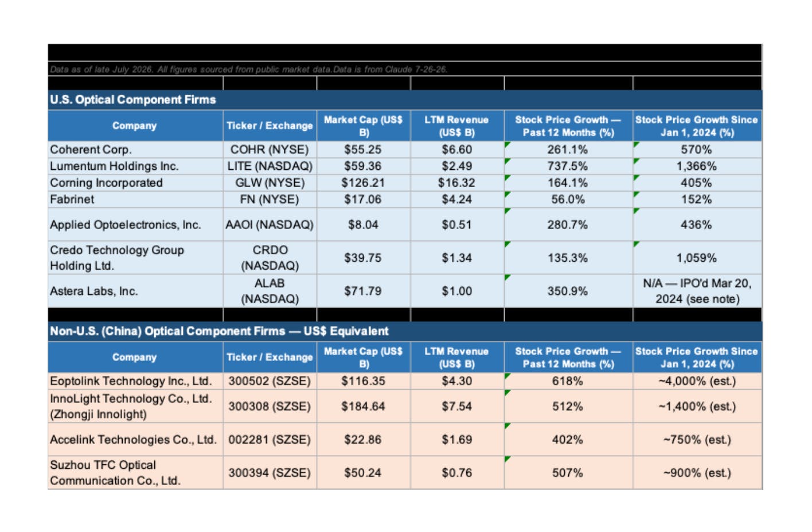This screenshot has height=532, width=812.
Task: Click the 'LITE (NASDAQ)' ticker cell
Action: pyautogui.click(x=270, y=166)
